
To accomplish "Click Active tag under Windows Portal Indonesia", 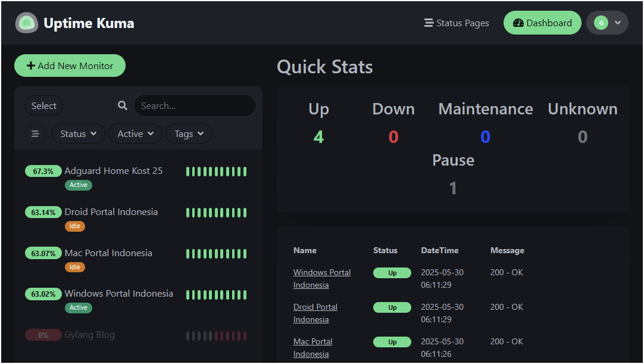I will tap(79, 307).
